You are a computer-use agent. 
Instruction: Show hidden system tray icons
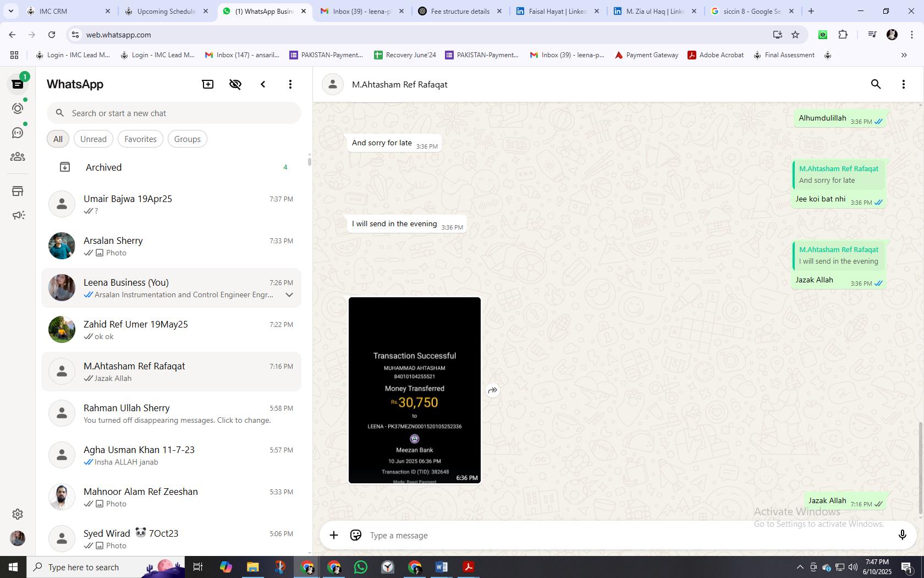[800, 567]
